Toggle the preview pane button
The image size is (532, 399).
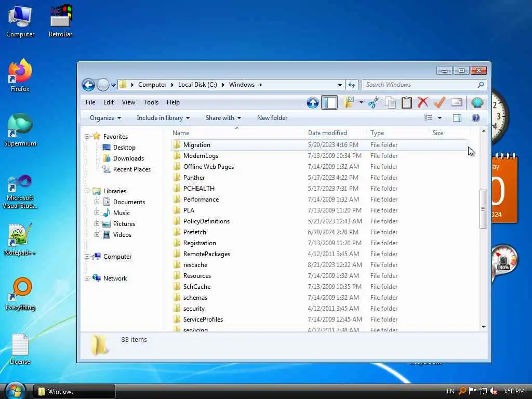[x=457, y=118]
